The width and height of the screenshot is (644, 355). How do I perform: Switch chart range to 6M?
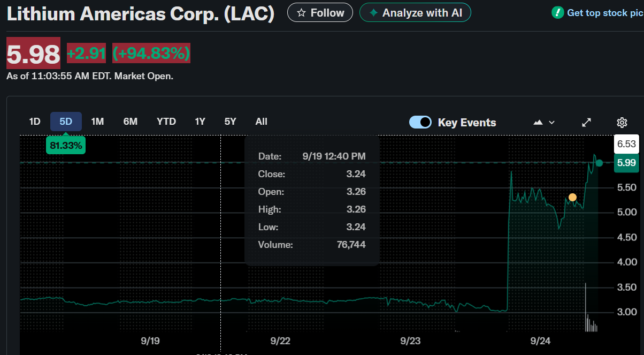[x=131, y=122]
